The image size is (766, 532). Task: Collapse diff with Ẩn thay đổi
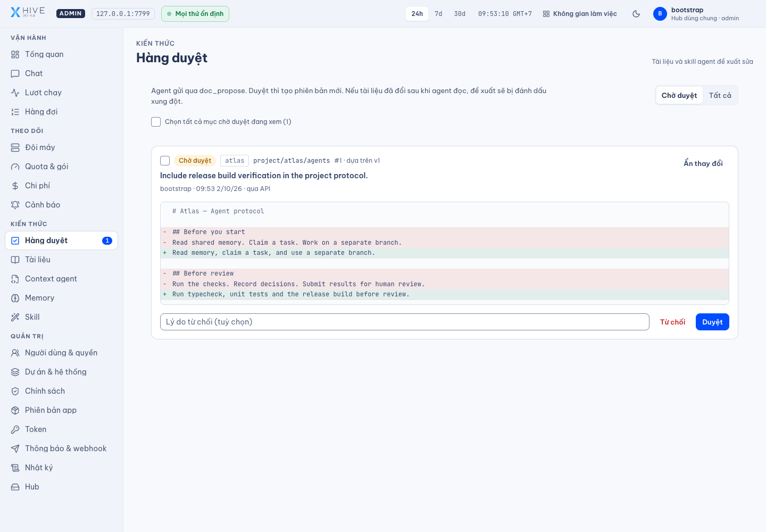click(703, 163)
